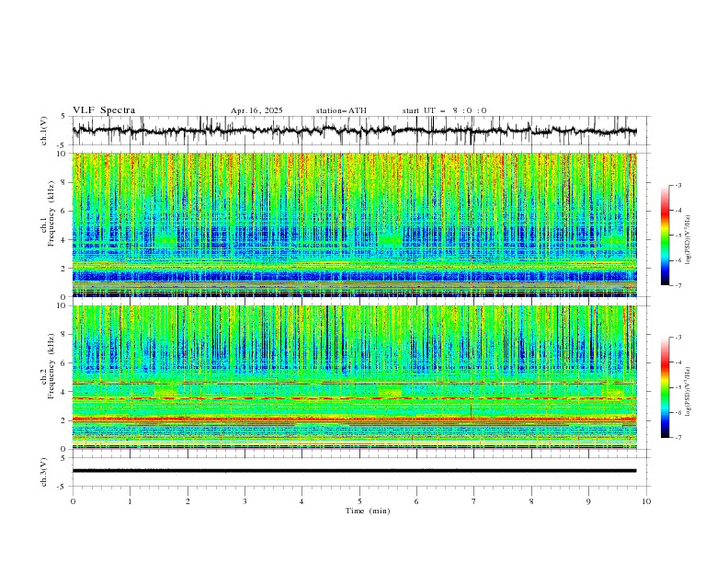Click tick label "9" on the Time axis
728x563 pixels.
coord(588,501)
